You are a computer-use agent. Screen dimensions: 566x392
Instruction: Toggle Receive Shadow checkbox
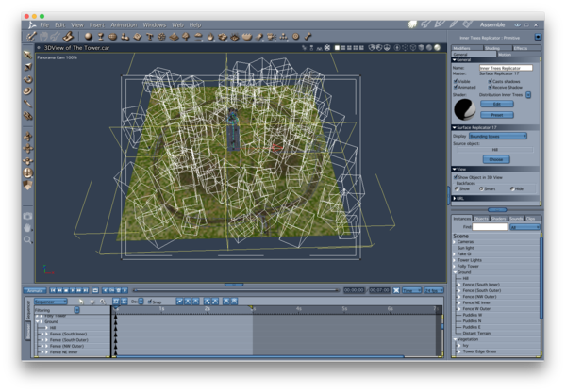(x=491, y=87)
